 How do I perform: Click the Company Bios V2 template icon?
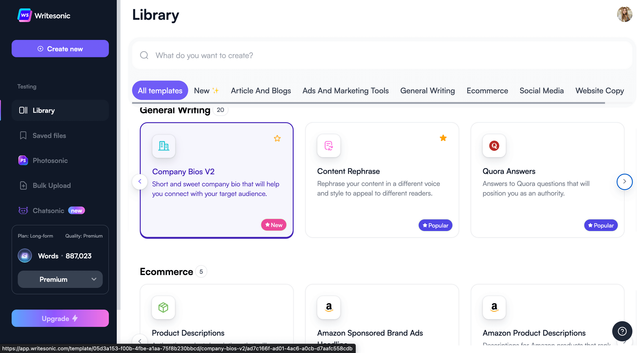click(x=164, y=145)
